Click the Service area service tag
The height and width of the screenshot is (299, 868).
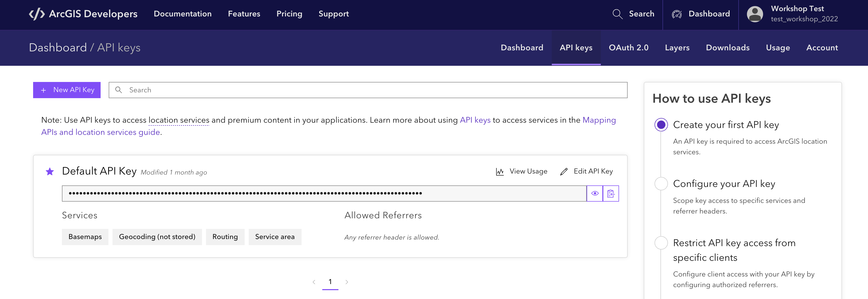pos(275,237)
